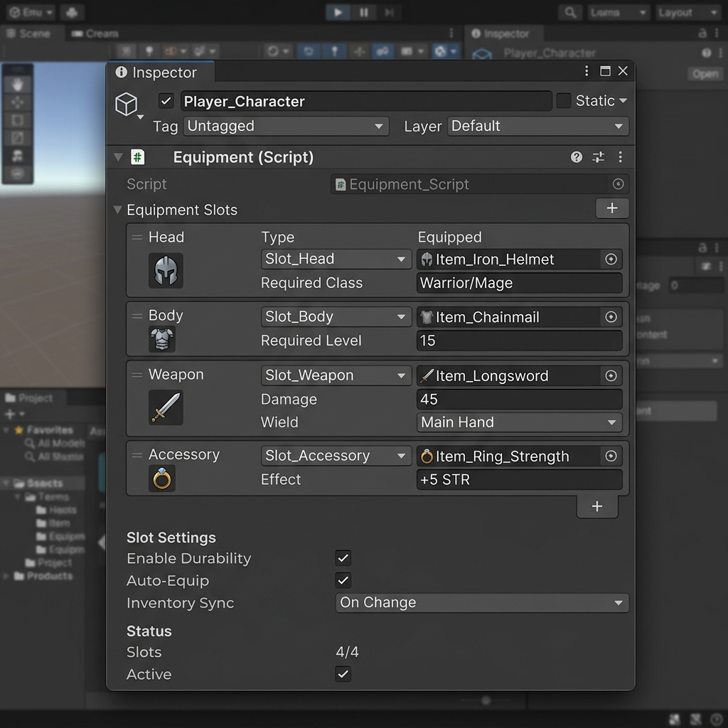Toggle the Enable Durability checkbox
This screenshot has height=728, width=728.
(x=343, y=559)
